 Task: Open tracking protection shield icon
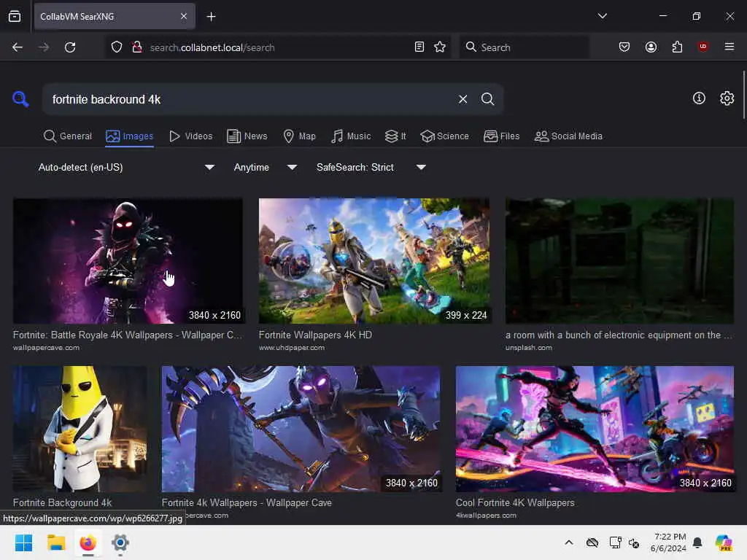[117, 47]
